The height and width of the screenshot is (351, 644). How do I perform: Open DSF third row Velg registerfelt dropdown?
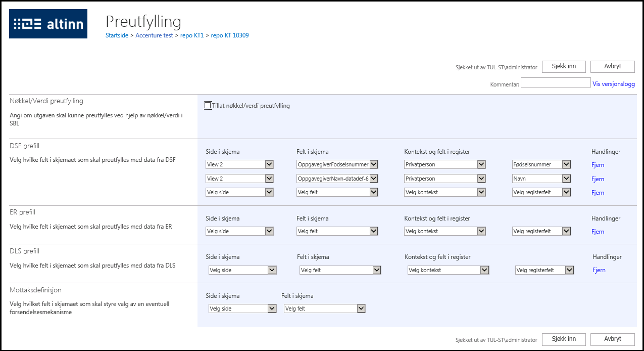541,192
